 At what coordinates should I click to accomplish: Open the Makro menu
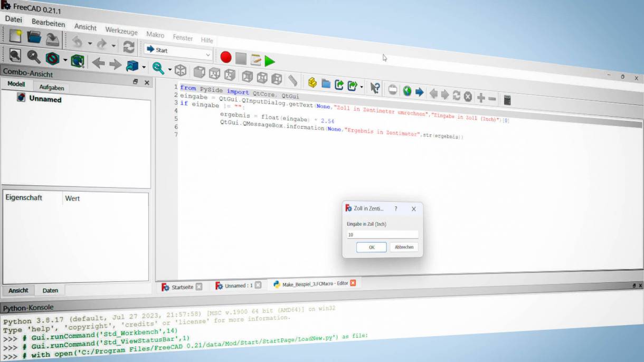pyautogui.click(x=155, y=34)
